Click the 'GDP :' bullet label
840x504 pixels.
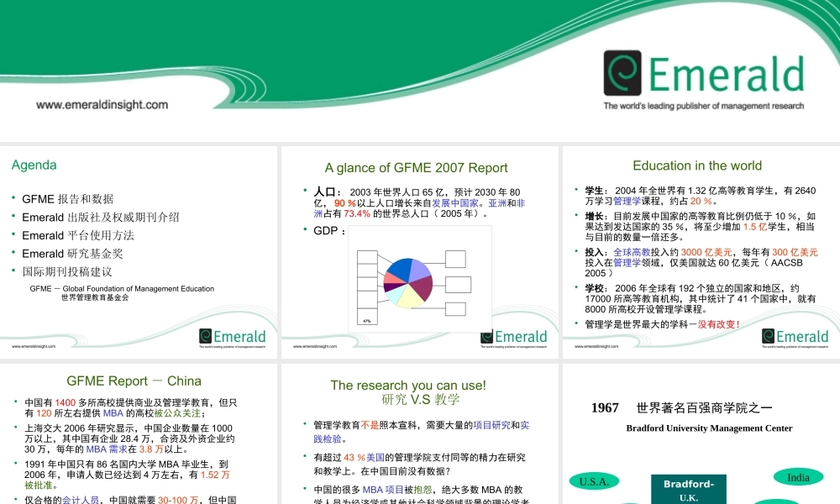click(x=329, y=231)
